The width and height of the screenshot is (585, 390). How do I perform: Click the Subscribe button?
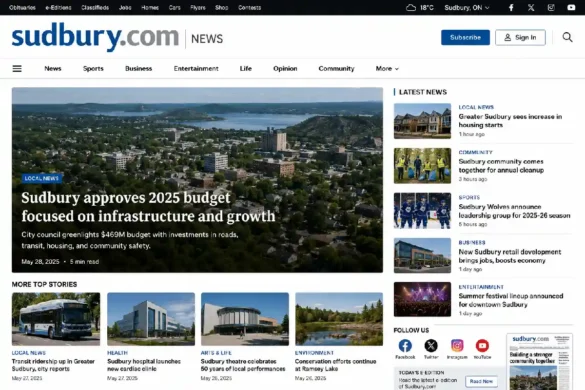pos(465,37)
